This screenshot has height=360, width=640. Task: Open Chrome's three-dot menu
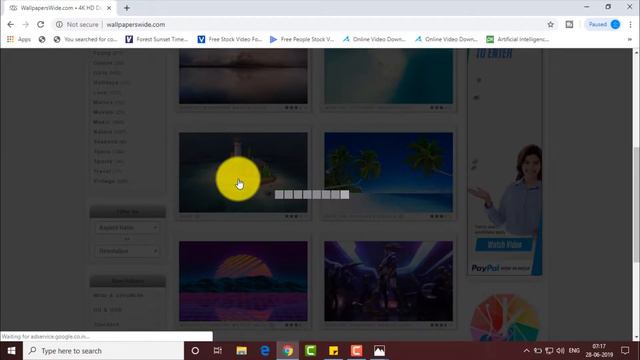tap(631, 24)
